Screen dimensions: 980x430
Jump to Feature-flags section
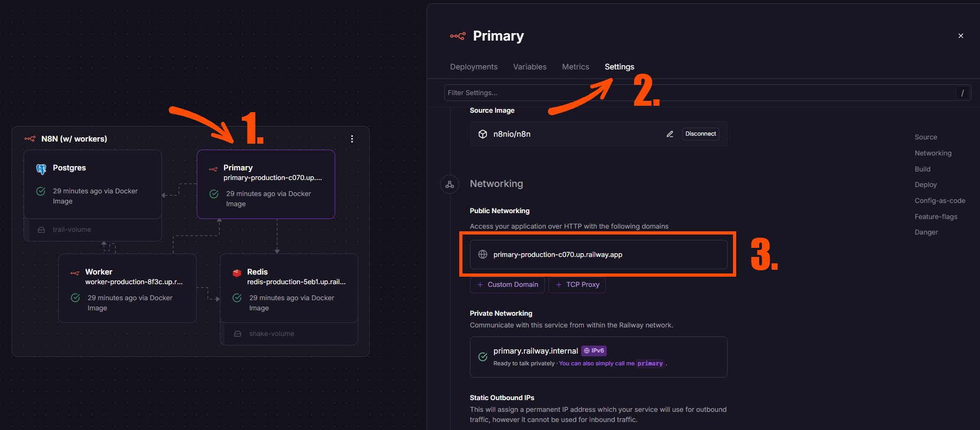936,217
